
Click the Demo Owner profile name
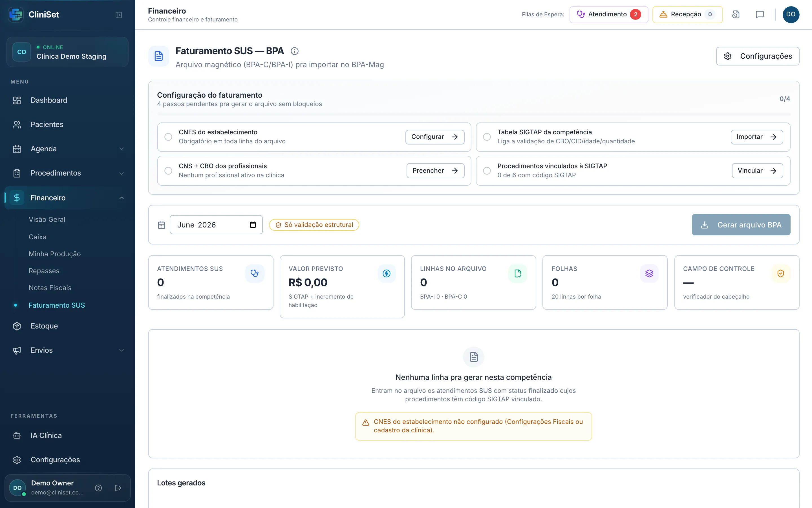pos(52,483)
